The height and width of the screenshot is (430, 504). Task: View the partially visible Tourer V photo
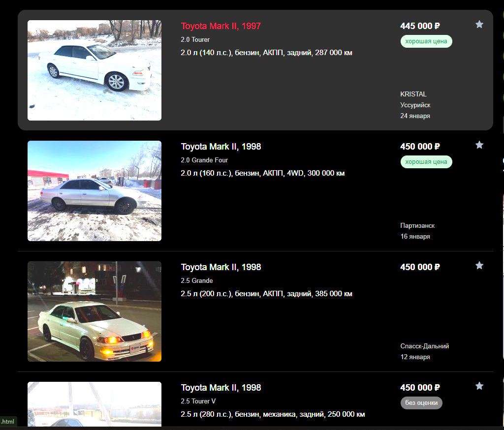94,404
